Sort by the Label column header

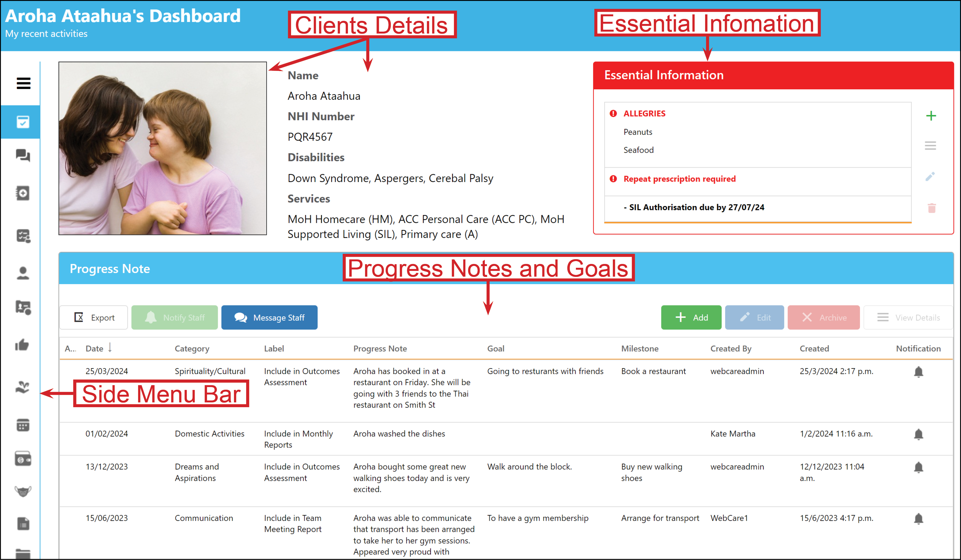(274, 349)
